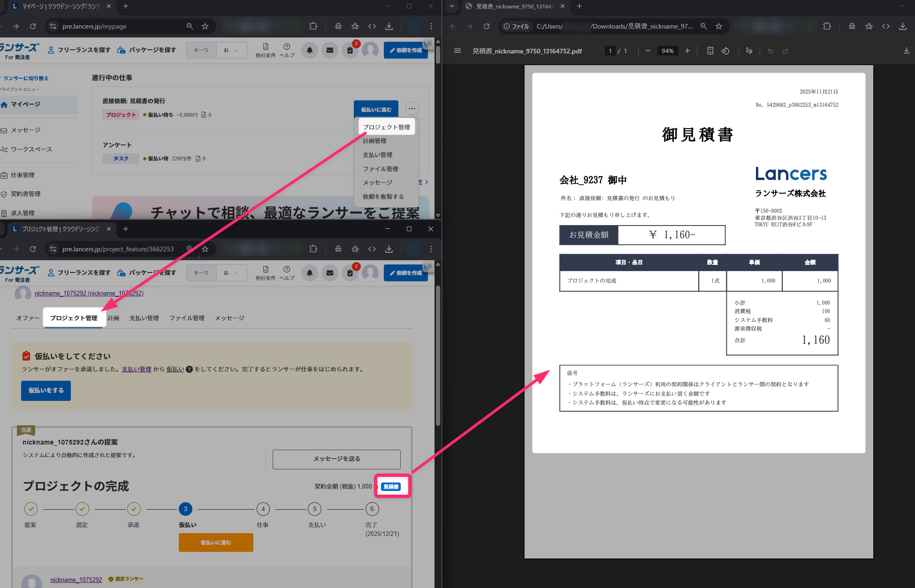Open 契約書管理 in mypage sidebar
This screenshot has height=588, width=915.
pyautogui.click(x=25, y=194)
